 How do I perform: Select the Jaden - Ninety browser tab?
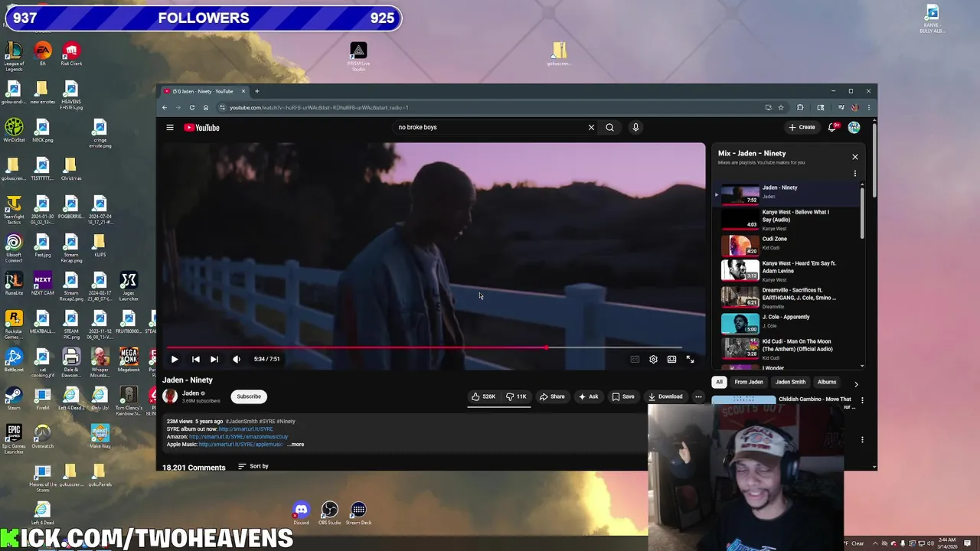pos(204,91)
